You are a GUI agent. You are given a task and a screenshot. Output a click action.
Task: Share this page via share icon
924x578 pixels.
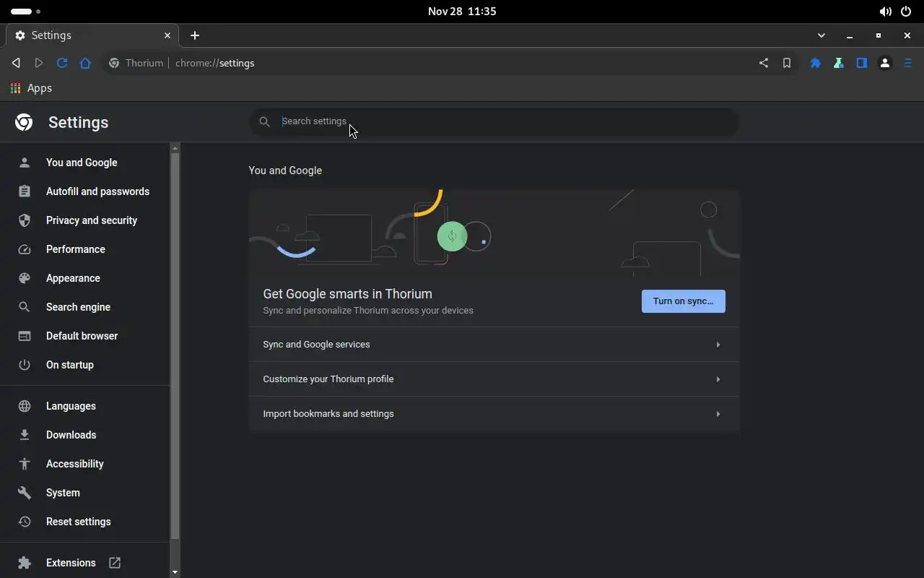click(764, 63)
